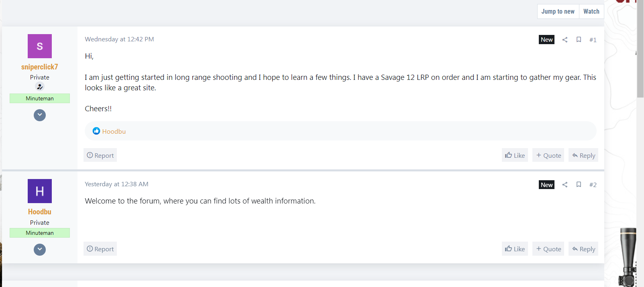Like sniperclick7's introduction post
The image size is (644, 287).
click(515, 155)
